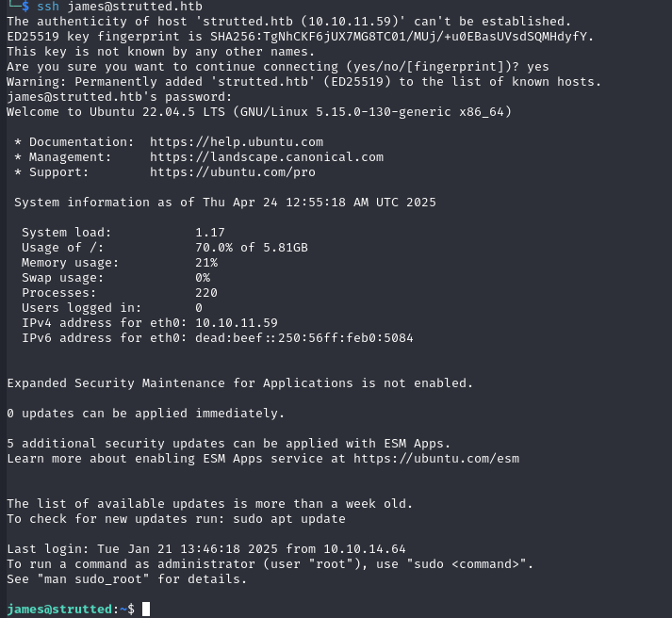Select the Memory usage 21% value
Image resolution: width=672 pixels, height=618 pixels.
coord(206,263)
